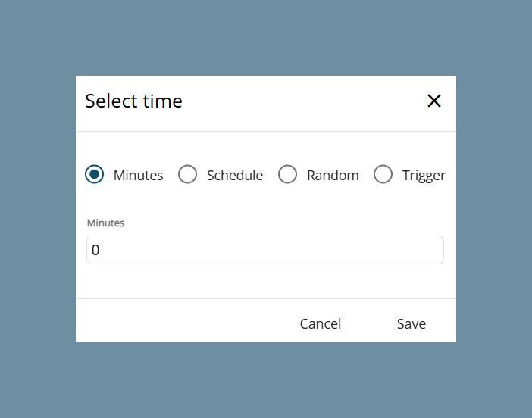The image size is (532, 418).
Task: Cancel the time selection
Action: tap(321, 324)
